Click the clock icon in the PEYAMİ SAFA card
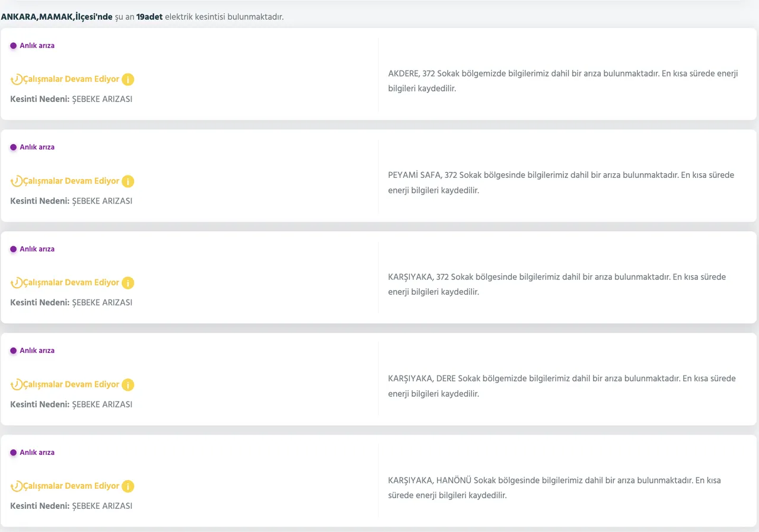This screenshot has height=532, width=759. coord(17,181)
